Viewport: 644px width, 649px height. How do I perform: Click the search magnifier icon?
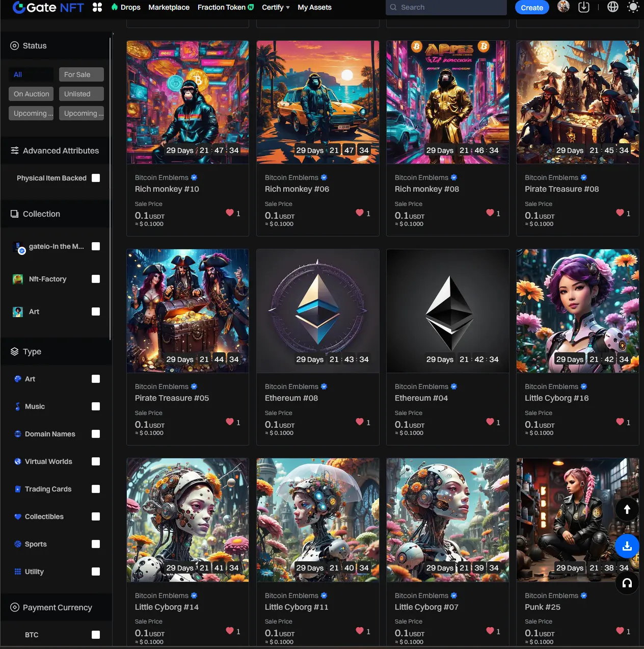[393, 7]
